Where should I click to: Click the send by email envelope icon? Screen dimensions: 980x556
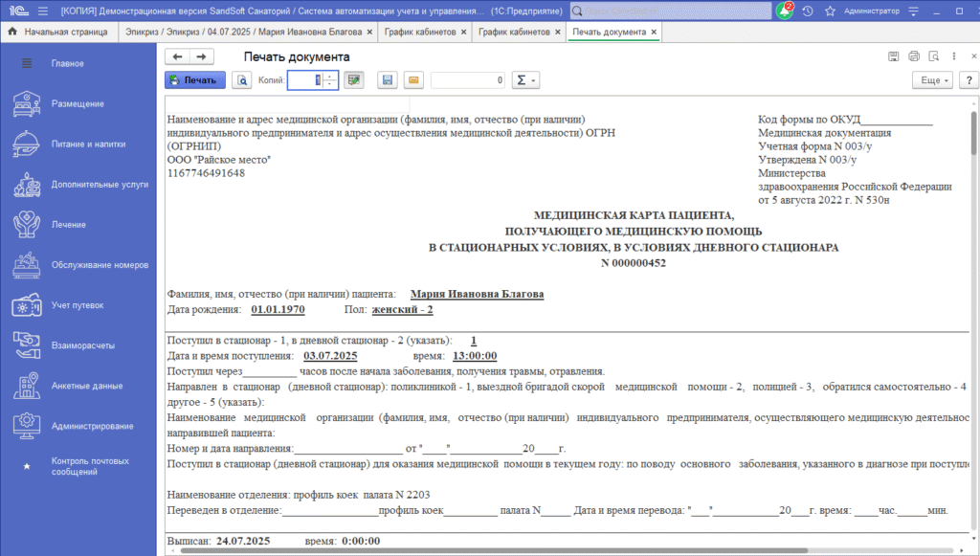click(x=412, y=80)
